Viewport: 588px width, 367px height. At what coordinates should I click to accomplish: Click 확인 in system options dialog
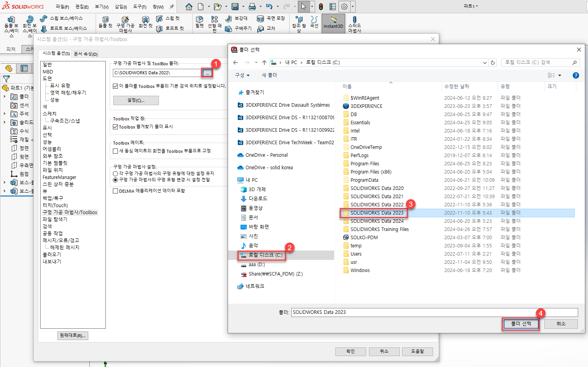pos(351,351)
